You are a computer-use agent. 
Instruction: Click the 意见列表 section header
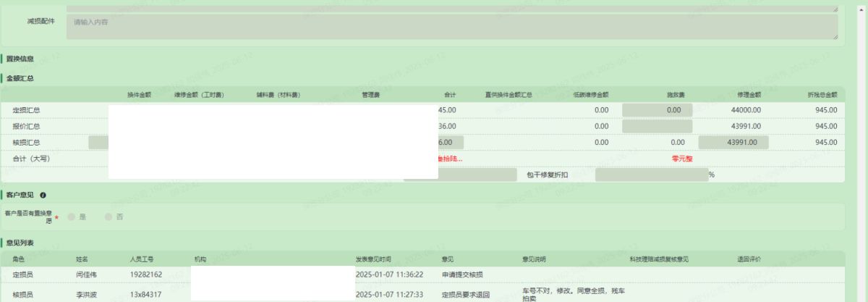point(20,243)
